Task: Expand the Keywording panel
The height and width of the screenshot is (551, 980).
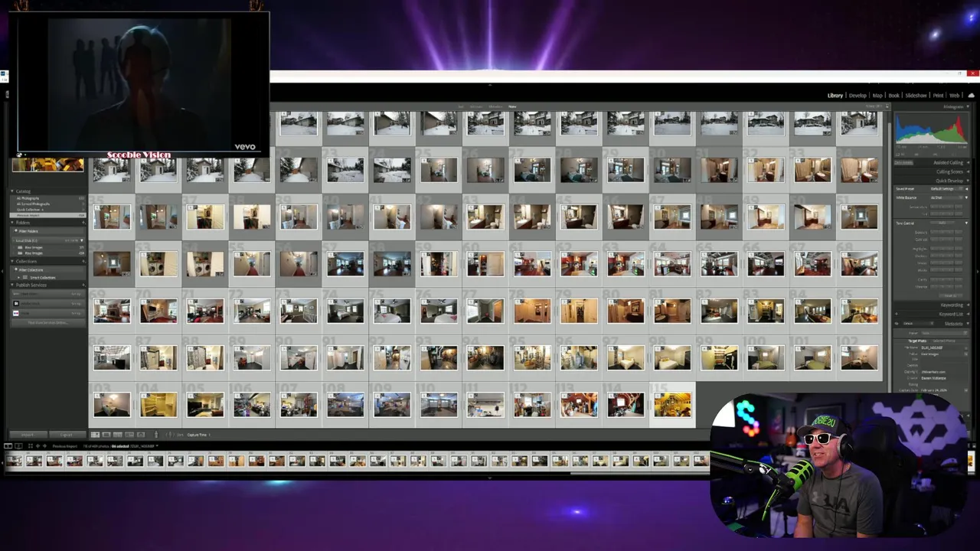Action: pos(968,305)
